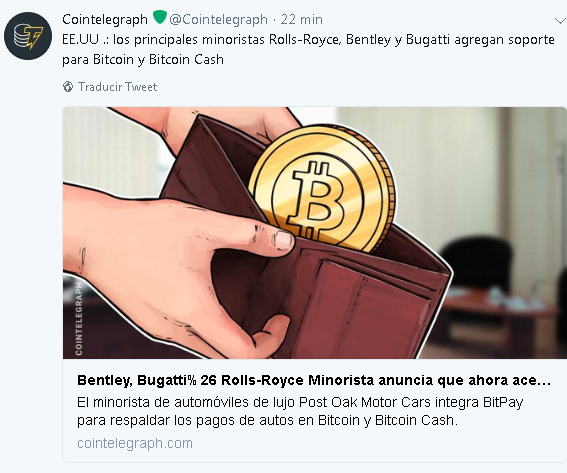Click the 22 min timestamp

pyautogui.click(x=302, y=20)
